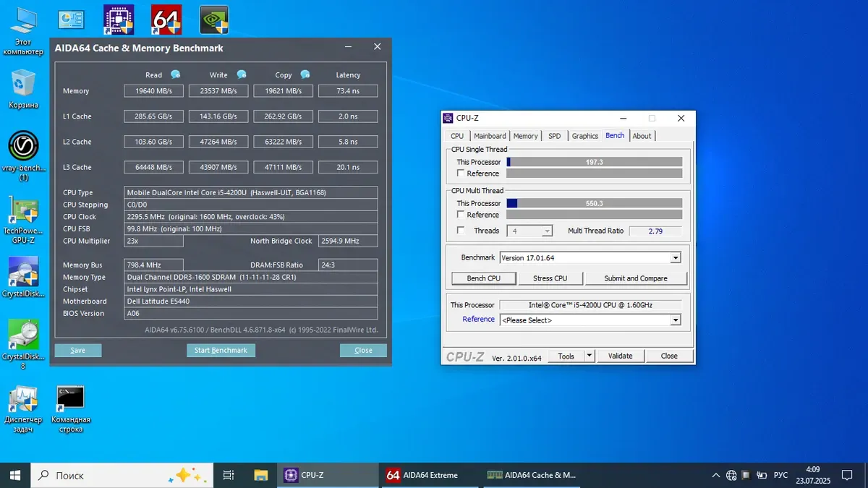Screen dimensions: 868x488
Task: Enable the Single Thread Reference checkbox
Action: coord(461,174)
